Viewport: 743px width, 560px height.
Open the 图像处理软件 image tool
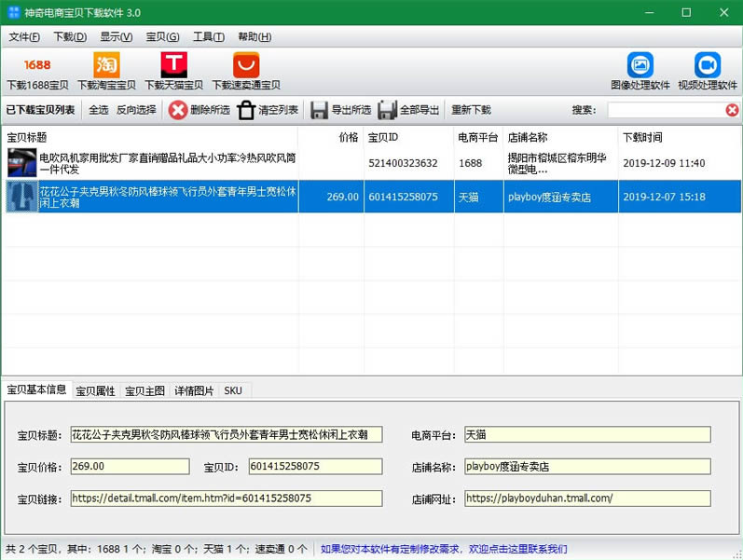pyautogui.click(x=640, y=65)
